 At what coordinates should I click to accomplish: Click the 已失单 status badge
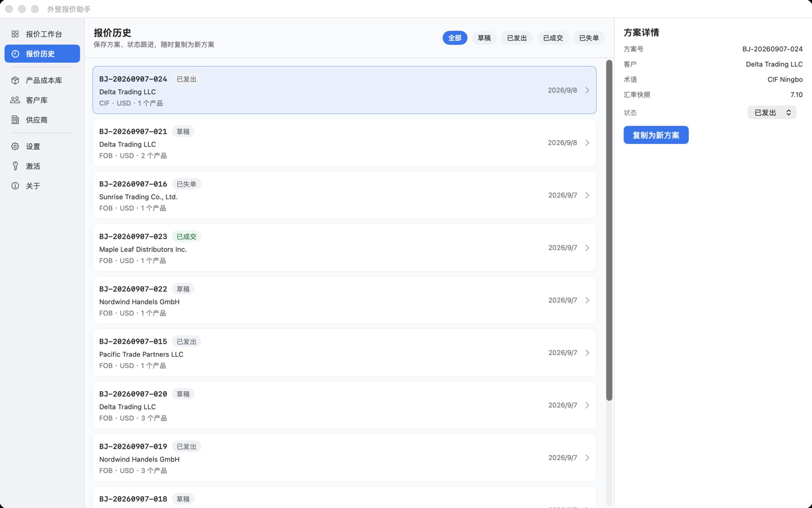pyautogui.click(x=187, y=184)
